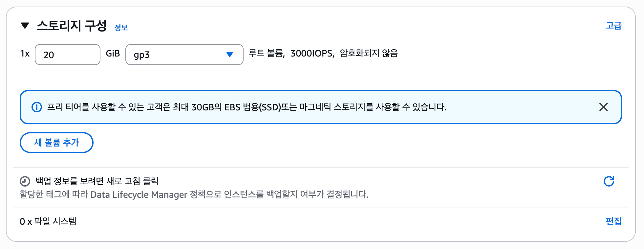Open the gp3 volume type dropdown
The image size is (644, 249).
pos(184,55)
